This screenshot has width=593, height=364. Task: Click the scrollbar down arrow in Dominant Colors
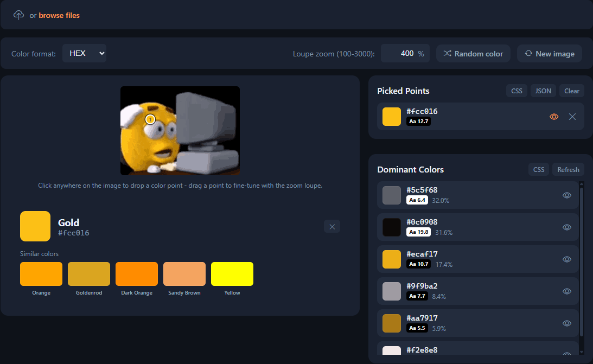(x=582, y=352)
